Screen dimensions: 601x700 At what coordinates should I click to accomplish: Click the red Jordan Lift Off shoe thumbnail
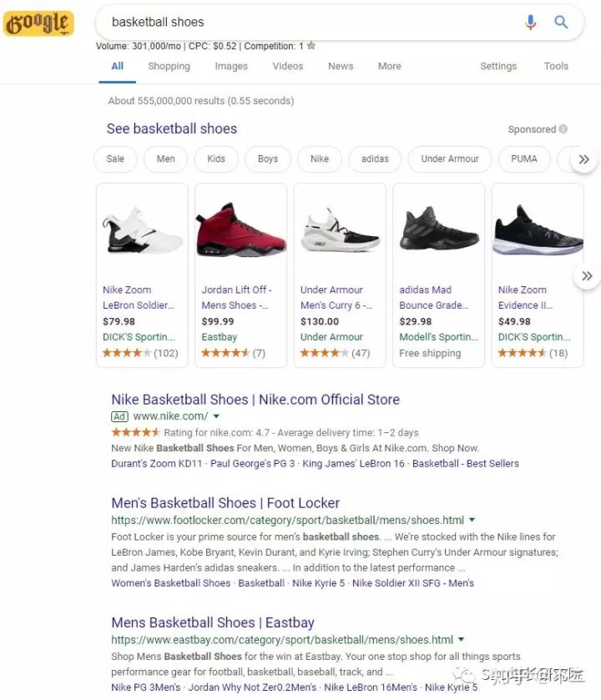coord(240,233)
